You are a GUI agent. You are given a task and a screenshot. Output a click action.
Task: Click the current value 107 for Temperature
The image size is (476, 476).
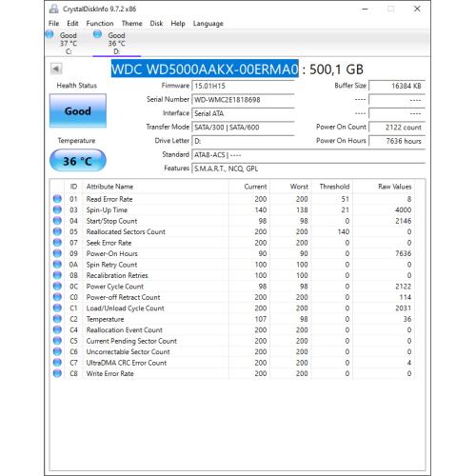click(x=261, y=319)
